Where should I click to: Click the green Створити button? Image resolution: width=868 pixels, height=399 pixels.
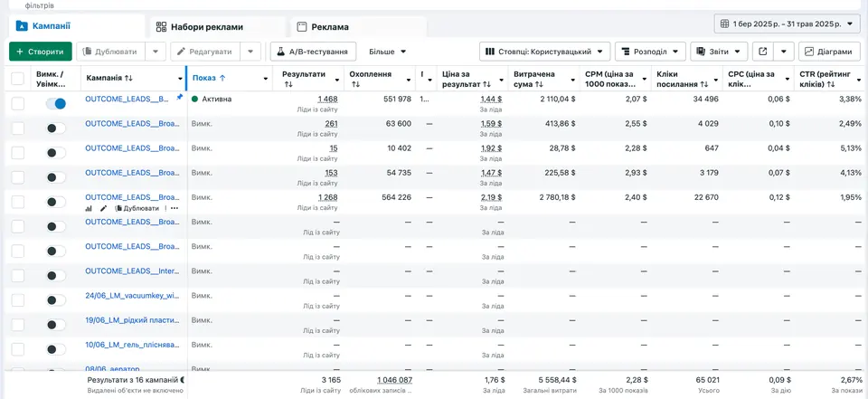tap(41, 52)
